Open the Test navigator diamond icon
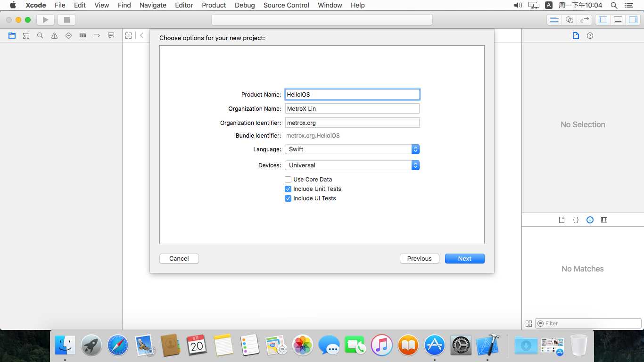The height and width of the screenshot is (362, 644). coord(68,35)
